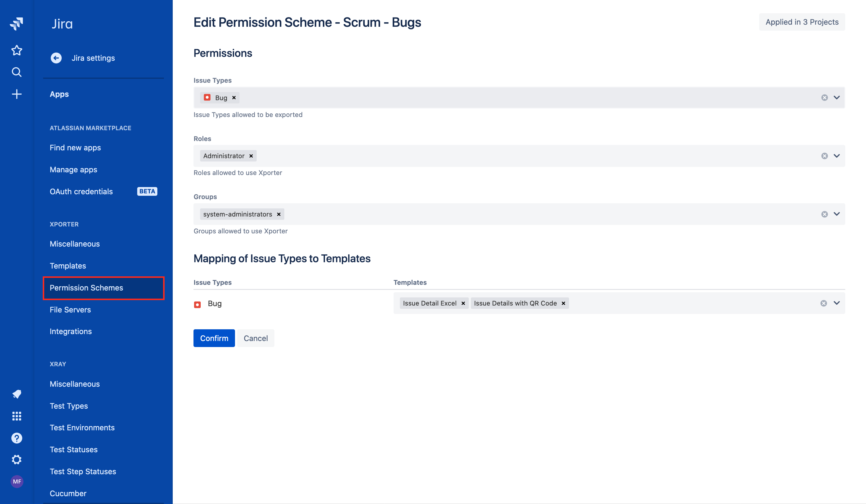Go back using Jira settings arrow
866x504 pixels.
(56, 58)
